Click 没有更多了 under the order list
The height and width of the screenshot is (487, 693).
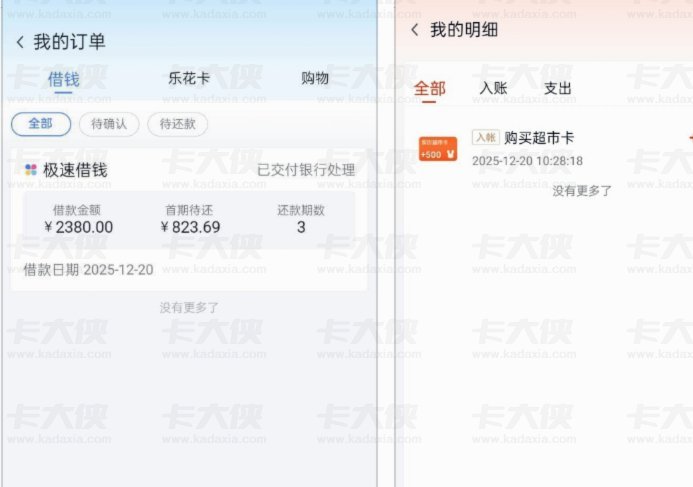pyautogui.click(x=189, y=308)
